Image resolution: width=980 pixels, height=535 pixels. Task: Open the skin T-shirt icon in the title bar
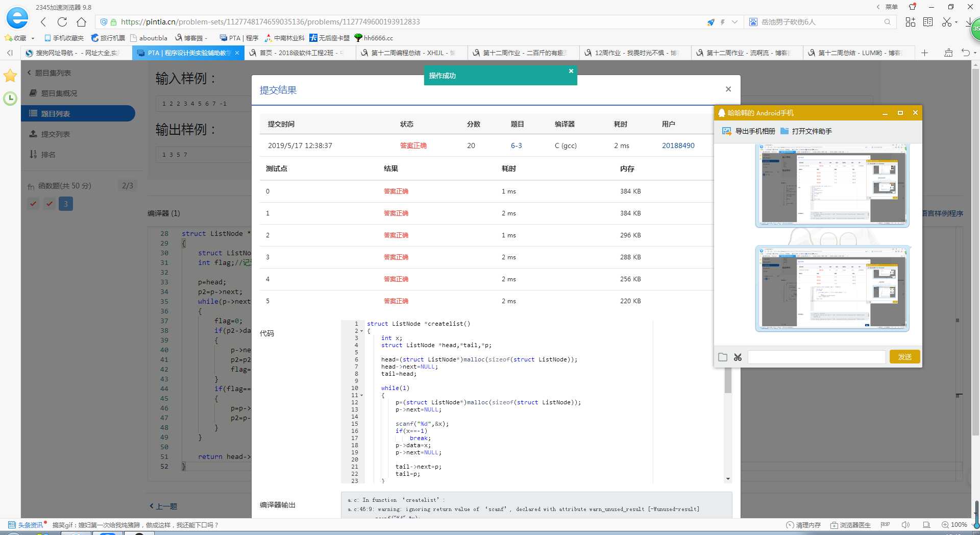(x=912, y=7)
